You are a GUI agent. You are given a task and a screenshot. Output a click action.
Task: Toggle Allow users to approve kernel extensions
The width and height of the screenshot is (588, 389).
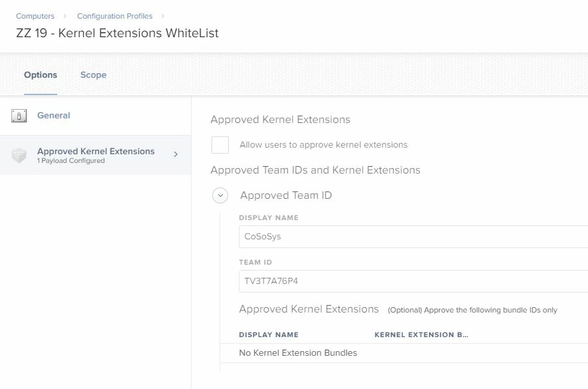tap(220, 145)
